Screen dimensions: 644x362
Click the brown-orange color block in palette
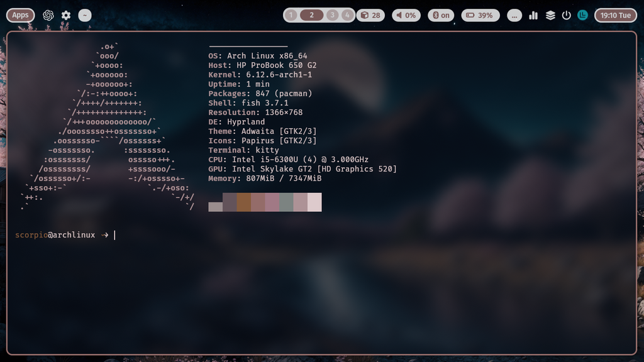243,202
